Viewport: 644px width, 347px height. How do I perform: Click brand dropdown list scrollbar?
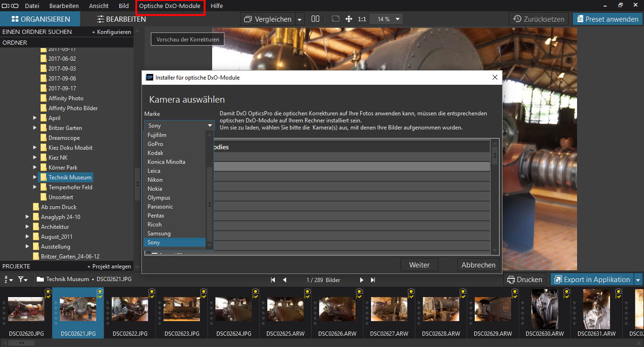pyautogui.click(x=210, y=205)
